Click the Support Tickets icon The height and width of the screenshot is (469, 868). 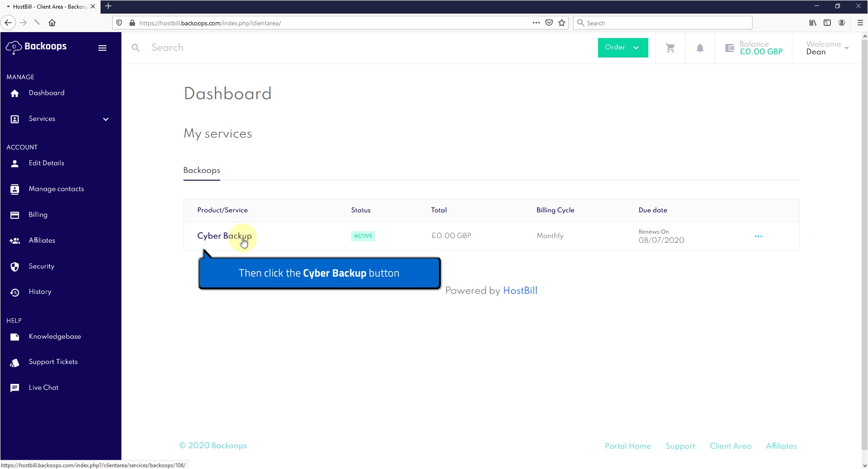[15, 363]
